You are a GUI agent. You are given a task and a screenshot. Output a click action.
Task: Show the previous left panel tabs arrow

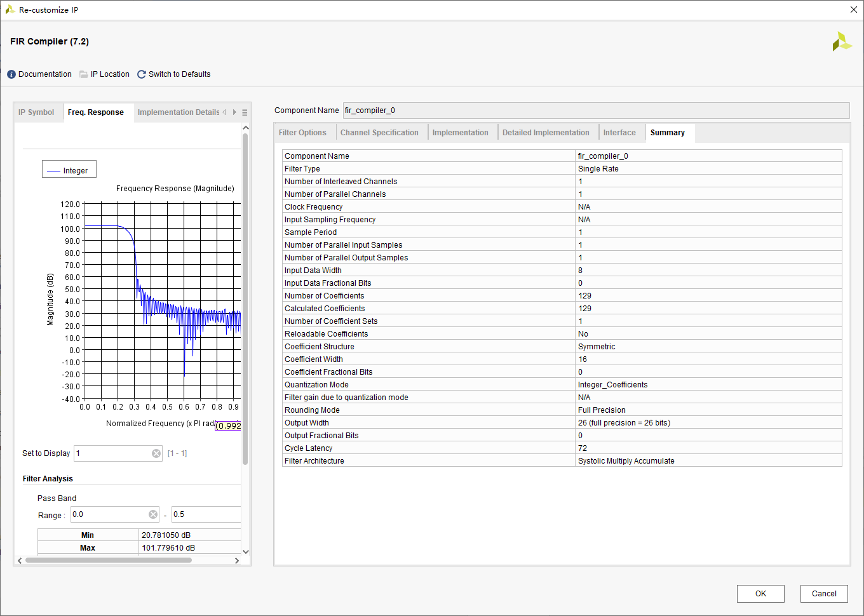click(224, 112)
